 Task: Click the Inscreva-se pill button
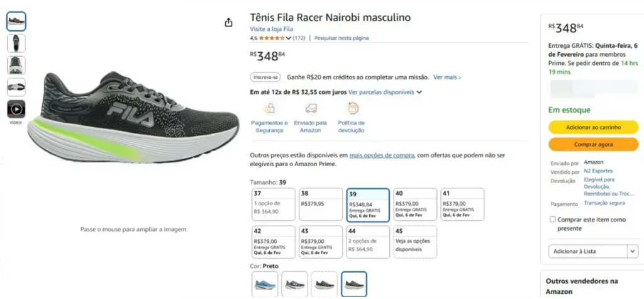click(265, 77)
